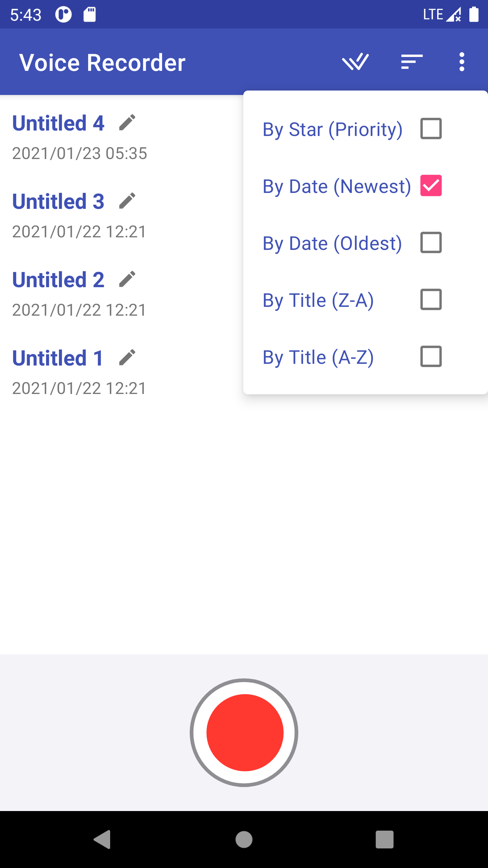Tap the pencil icon beside Untitled 4
The height and width of the screenshot is (868, 488).
pyautogui.click(x=127, y=122)
